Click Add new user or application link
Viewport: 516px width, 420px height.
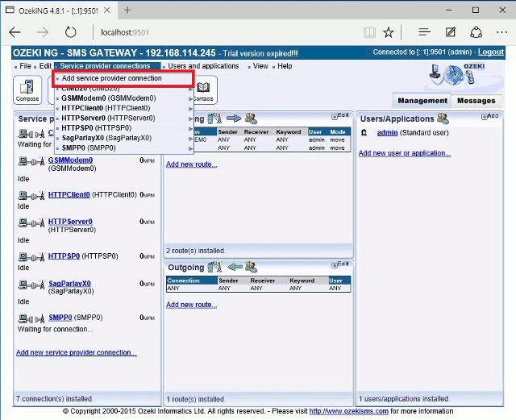coord(404,153)
